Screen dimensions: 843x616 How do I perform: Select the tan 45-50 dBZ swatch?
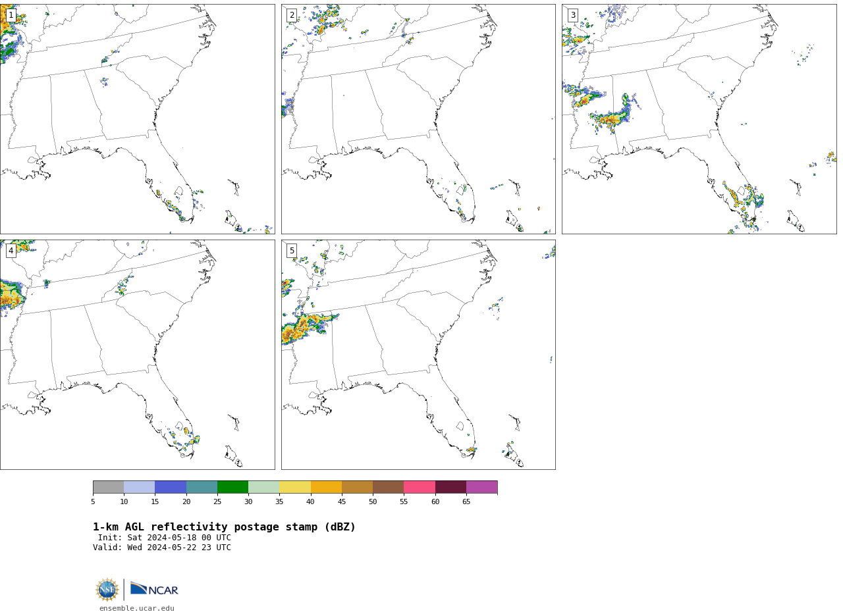pos(357,487)
